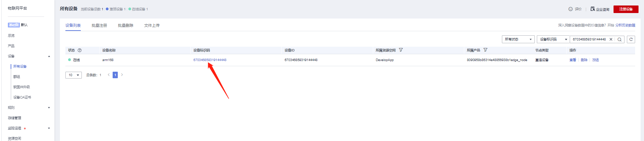Click the 物联网平台 title
This screenshot has height=141, width=644.
[17, 8]
